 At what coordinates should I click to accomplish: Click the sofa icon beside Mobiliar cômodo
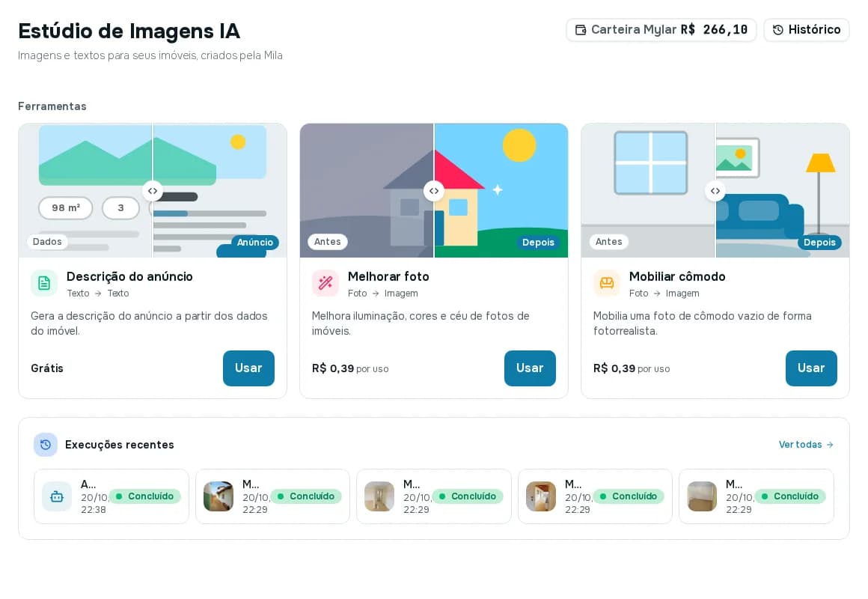607,283
